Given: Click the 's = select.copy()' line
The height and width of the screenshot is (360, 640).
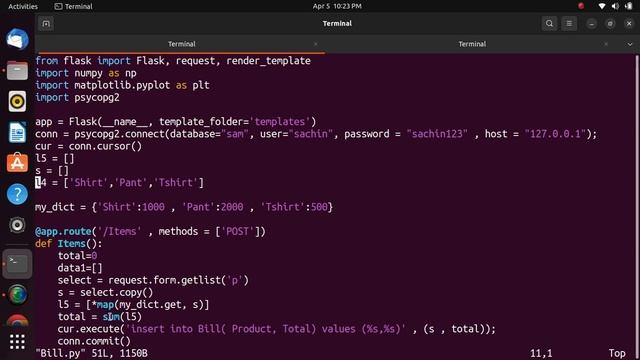Looking at the screenshot, I should pos(105,292).
